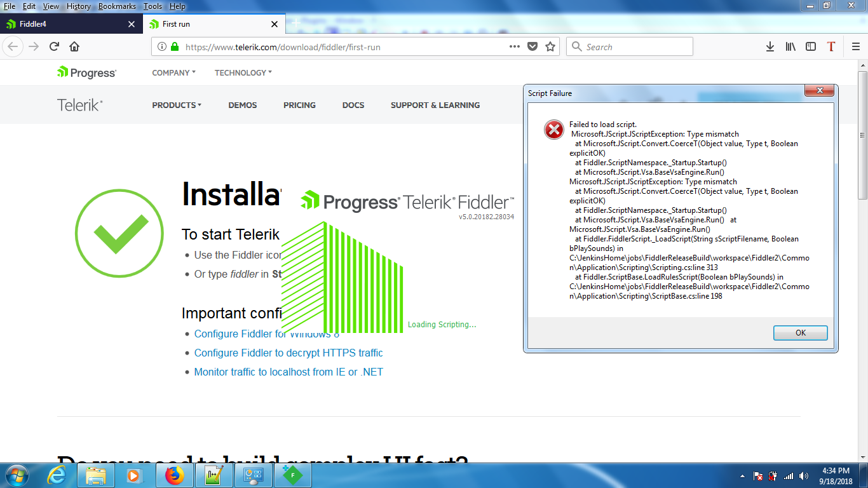868x488 pixels.
Task: Close the Script Failure dialog with X
Action: click(x=819, y=91)
